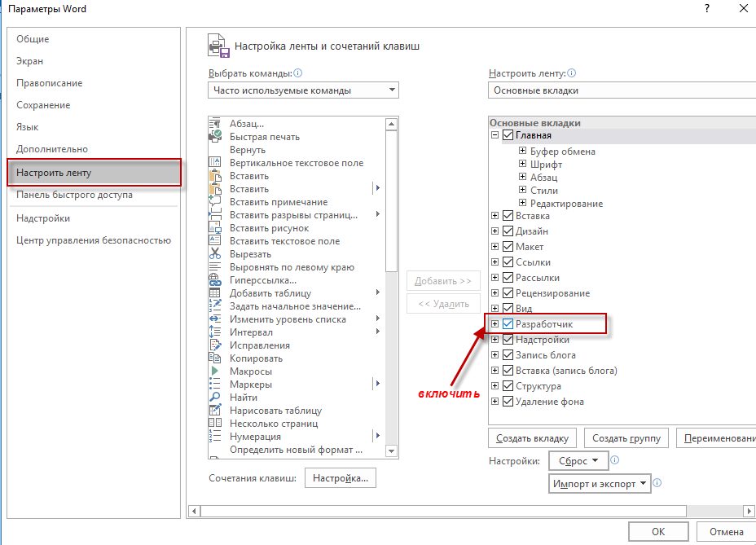Open the Основные вкладки ribbon dropdown

click(x=622, y=90)
